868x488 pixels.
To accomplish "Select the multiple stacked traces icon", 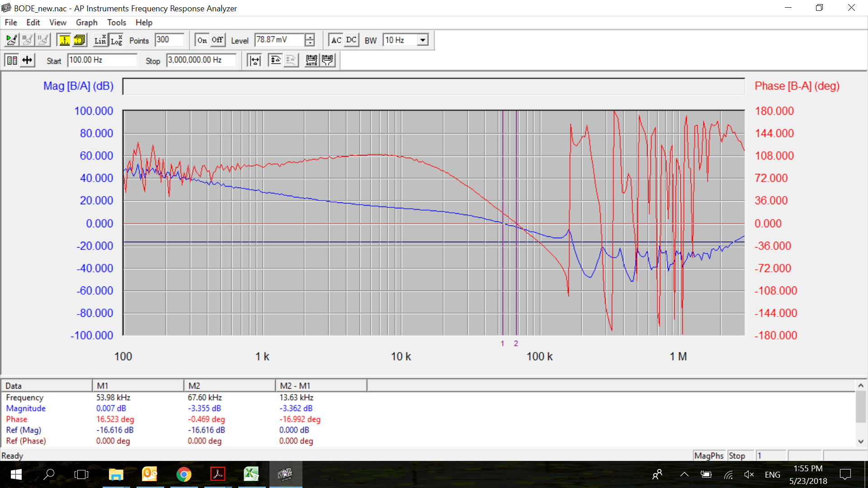I will coord(80,40).
